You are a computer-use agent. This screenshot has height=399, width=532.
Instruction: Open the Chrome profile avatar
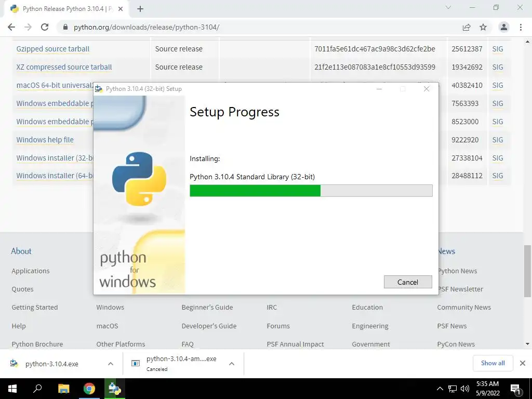click(504, 27)
